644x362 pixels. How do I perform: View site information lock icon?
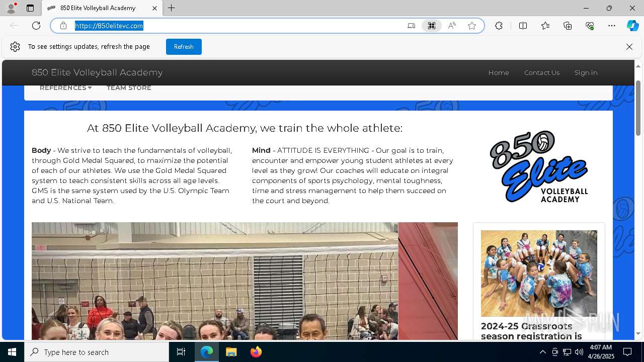point(63,26)
